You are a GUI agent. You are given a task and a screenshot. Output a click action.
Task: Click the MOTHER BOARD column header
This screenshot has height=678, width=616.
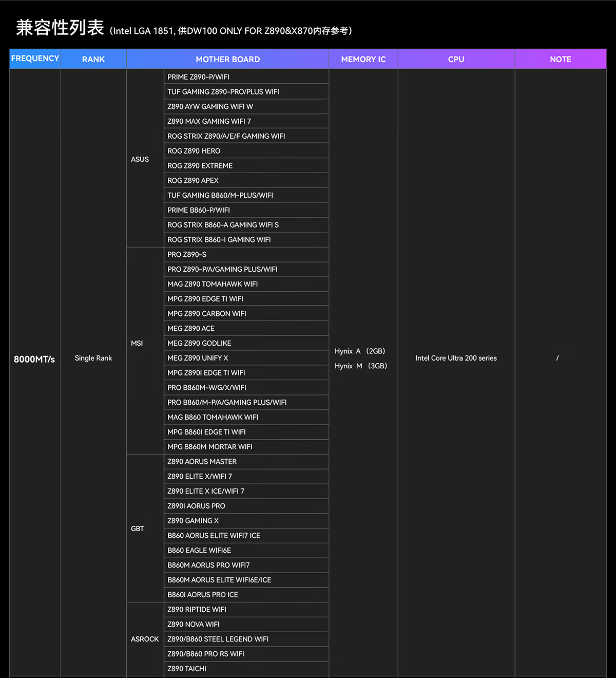pyautogui.click(x=227, y=59)
